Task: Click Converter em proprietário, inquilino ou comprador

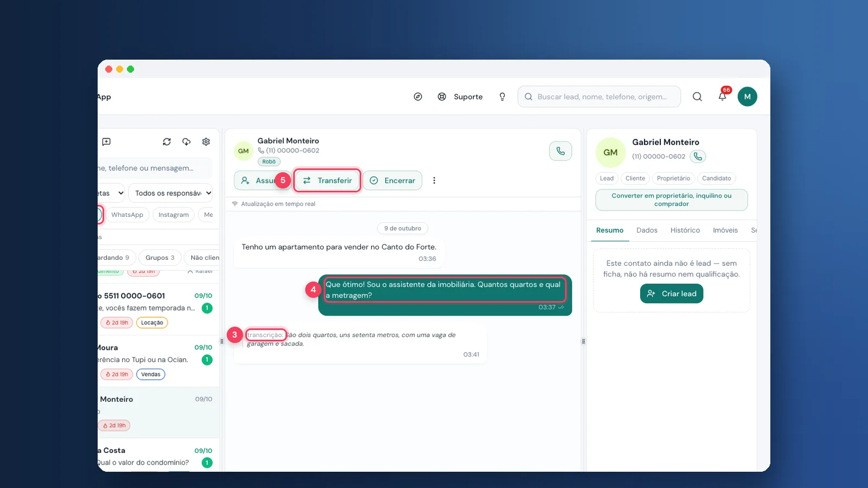Action: pos(672,200)
